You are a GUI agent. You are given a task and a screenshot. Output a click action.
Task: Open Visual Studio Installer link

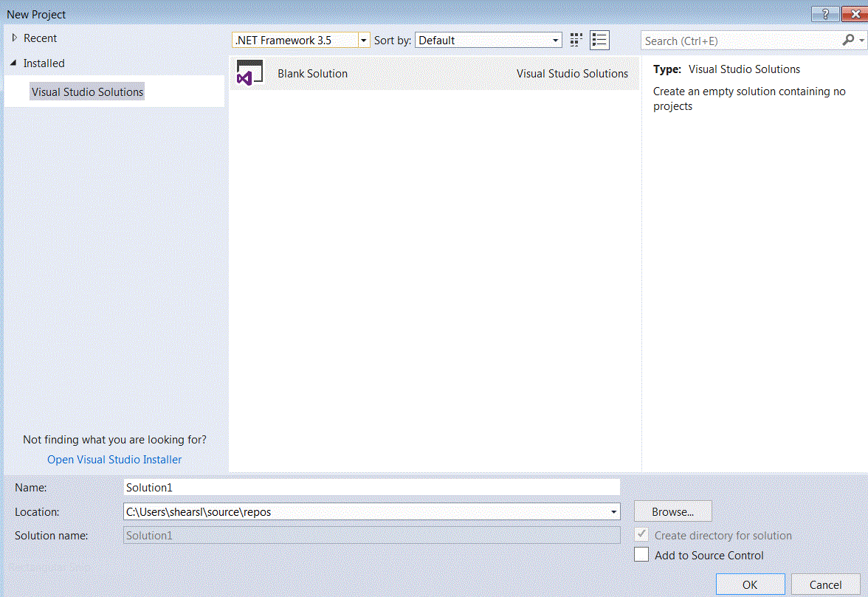pyautogui.click(x=114, y=460)
